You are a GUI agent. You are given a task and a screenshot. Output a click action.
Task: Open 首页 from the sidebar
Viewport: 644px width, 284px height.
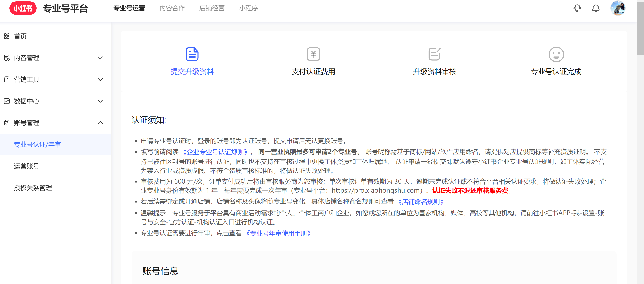coord(21,36)
